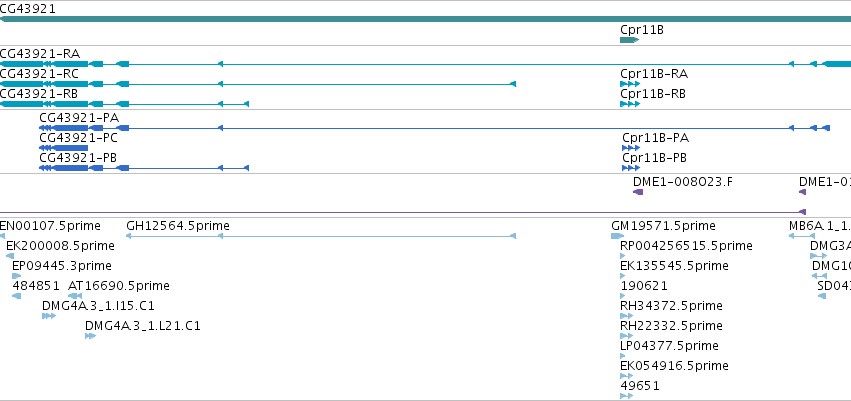
Task: Click the Cpr11B gene glyph
Action: pos(630,40)
